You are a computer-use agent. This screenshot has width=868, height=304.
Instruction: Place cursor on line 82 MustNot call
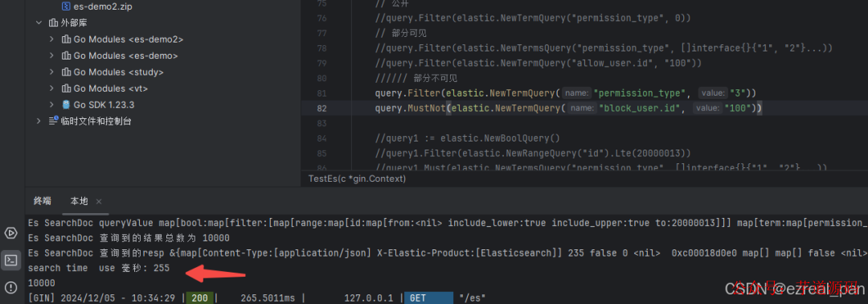(x=427, y=109)
